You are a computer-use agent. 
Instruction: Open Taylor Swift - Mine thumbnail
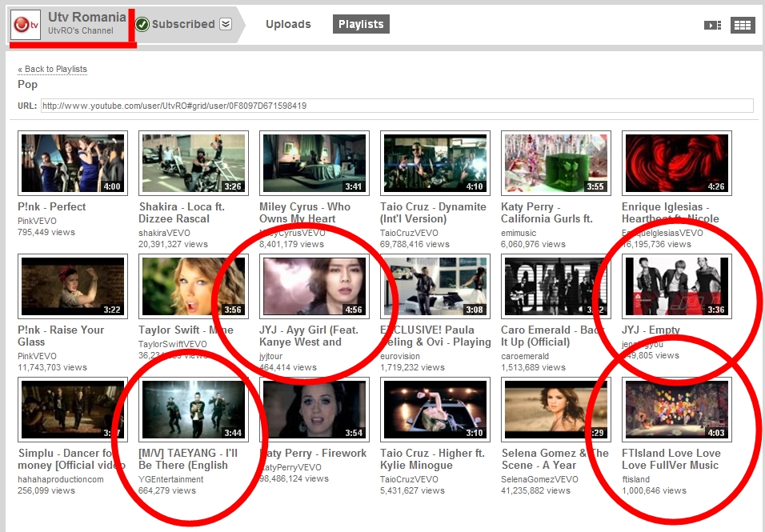194,286
